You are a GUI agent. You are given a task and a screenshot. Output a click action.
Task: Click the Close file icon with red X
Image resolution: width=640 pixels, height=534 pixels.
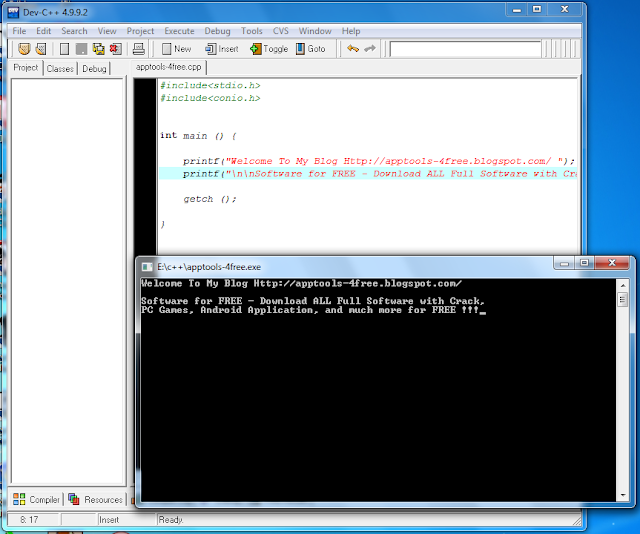click(x=116, y=49)
